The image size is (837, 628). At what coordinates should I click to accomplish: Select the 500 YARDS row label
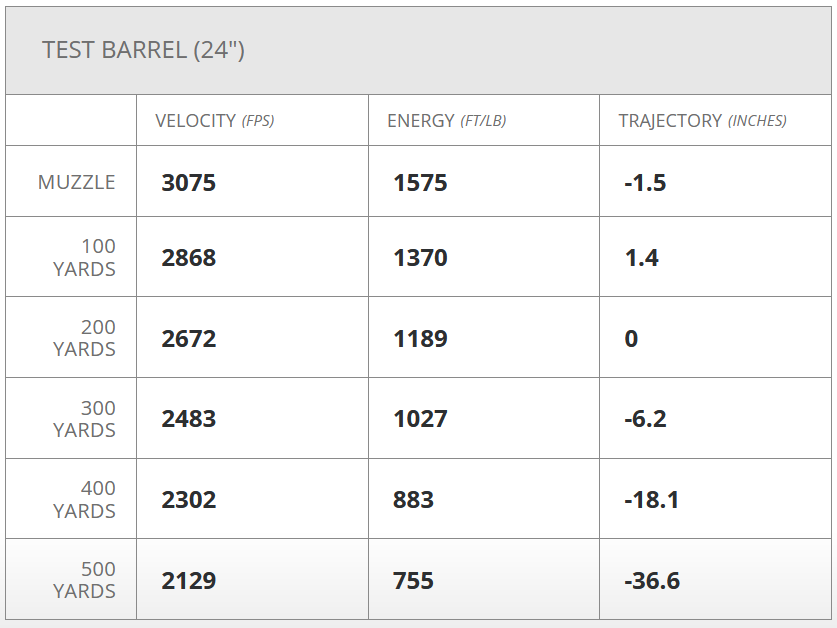[x=84, y=580]
